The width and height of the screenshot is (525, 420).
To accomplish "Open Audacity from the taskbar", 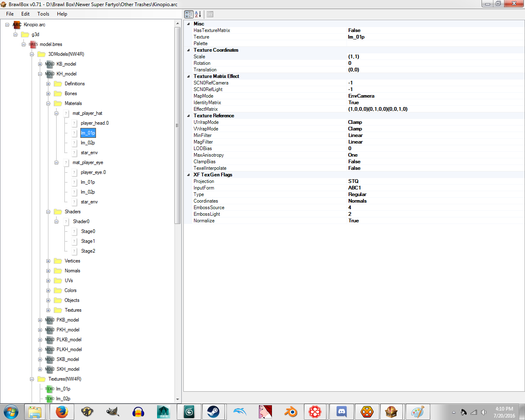I will 138,411.
